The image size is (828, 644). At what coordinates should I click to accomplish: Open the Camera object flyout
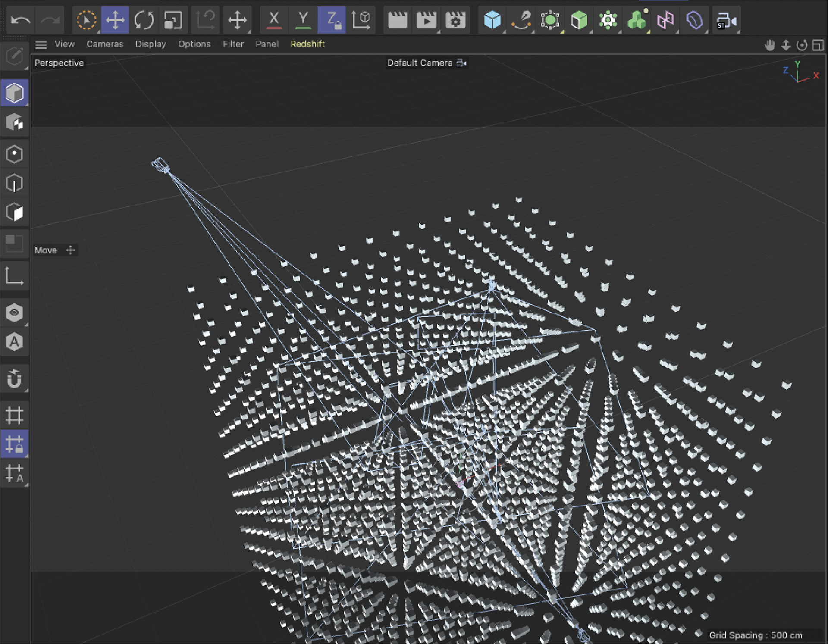point(726,20)
